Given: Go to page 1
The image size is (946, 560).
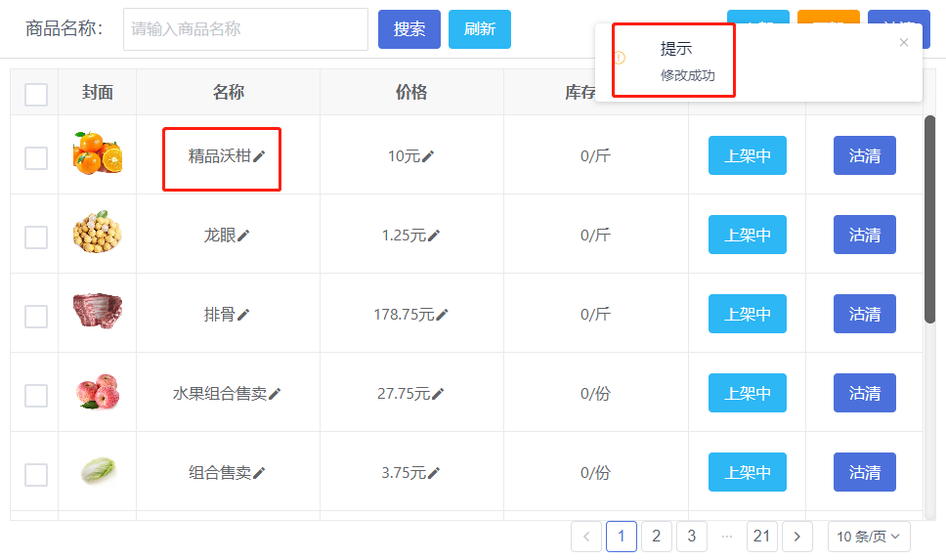Looking at the screenshot, I should click(622, 537).
